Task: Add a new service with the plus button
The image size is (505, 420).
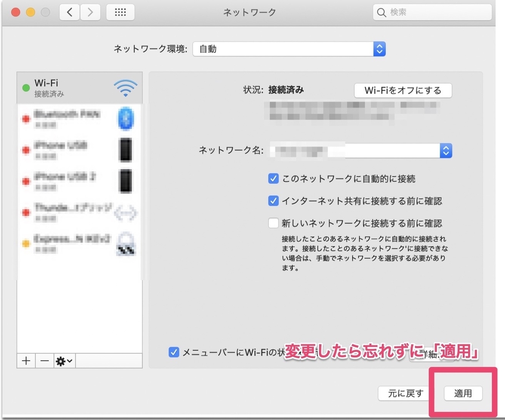Action: (x=26, y=361)
